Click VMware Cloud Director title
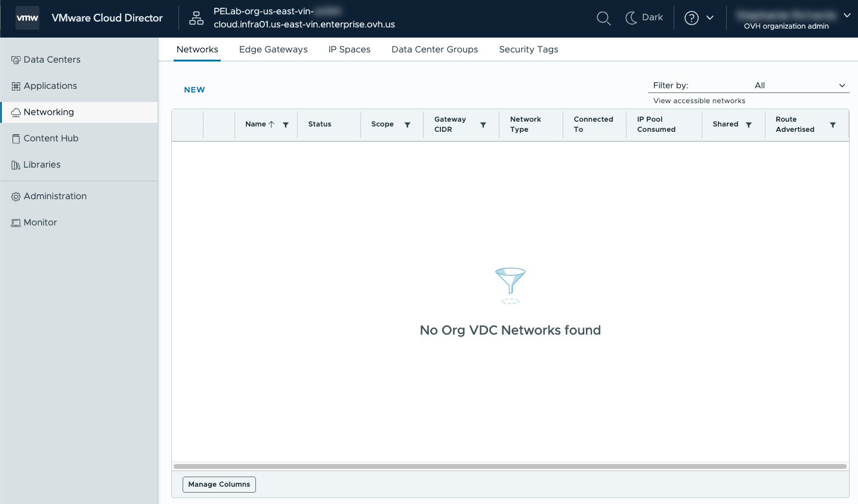The image size is (858, 504). pyautogui.click(x=107, y=18)
